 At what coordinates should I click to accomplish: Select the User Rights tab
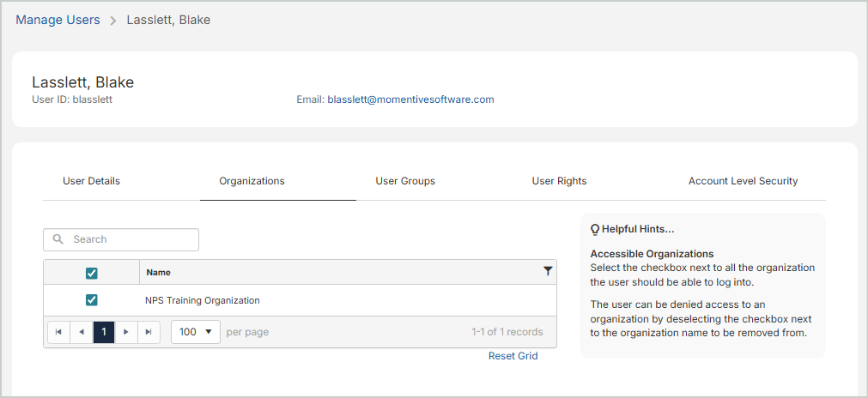click(559, 181)
